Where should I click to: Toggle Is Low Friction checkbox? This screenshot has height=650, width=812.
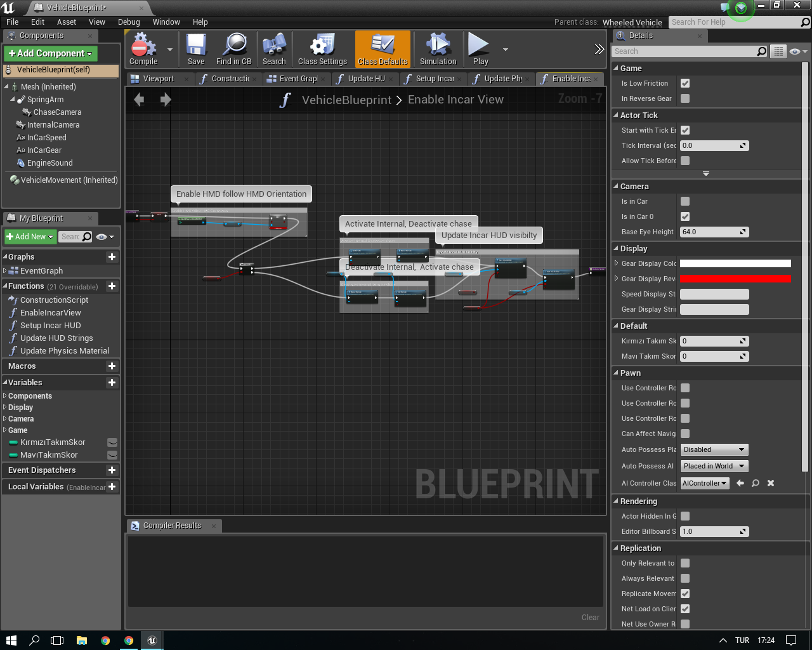click(685, 83)
